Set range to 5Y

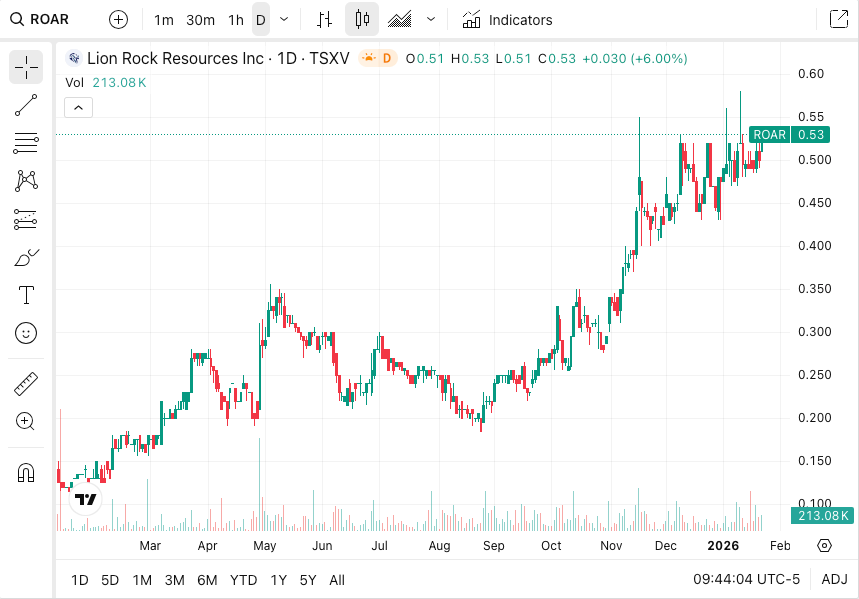coord(308,580)
